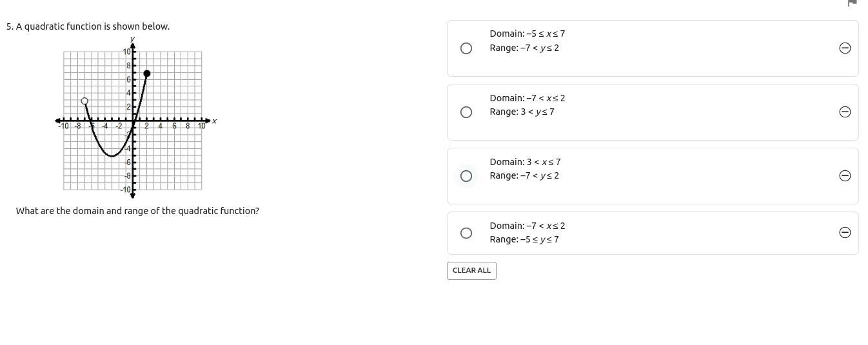Click the open circle endpoint on the parabola
Viewport: 868px width, 345px height.
click(84, 101)
